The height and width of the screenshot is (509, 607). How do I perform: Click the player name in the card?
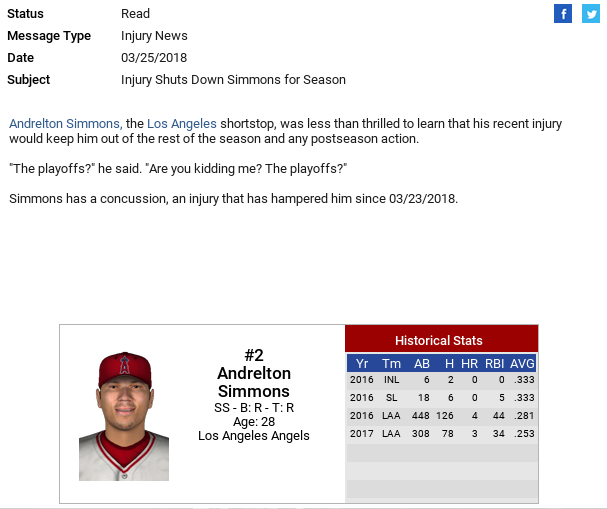click(x=253, y=382)
